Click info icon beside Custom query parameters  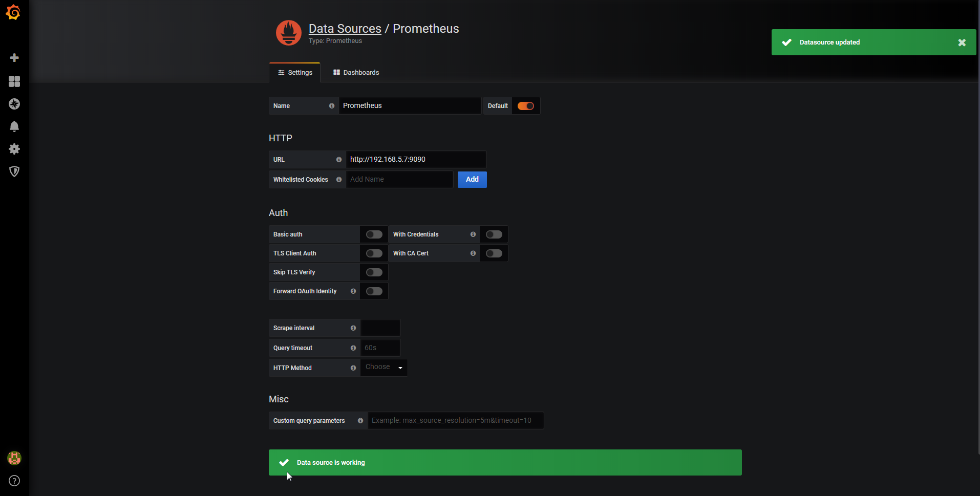pyautogui.click(x=360, y=421)
